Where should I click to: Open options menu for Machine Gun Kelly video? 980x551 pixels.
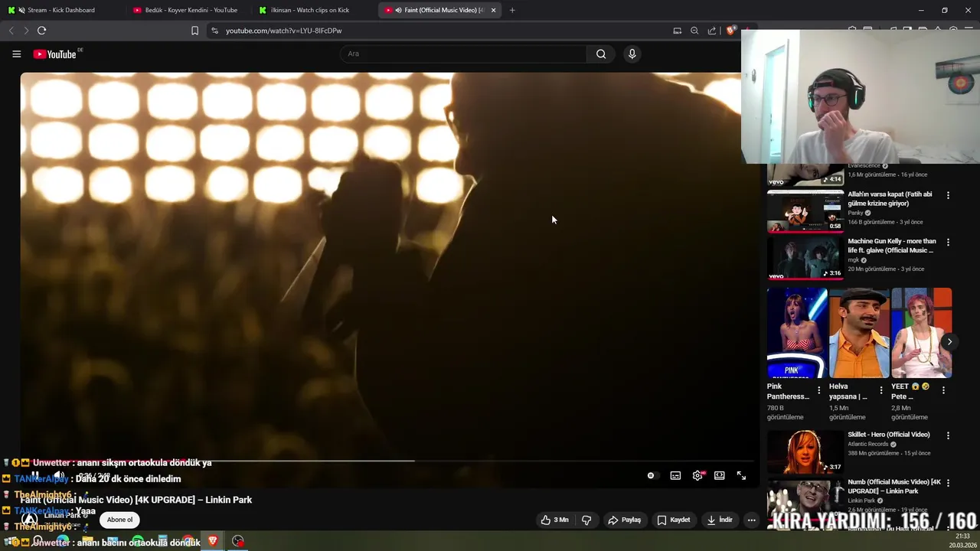(x=948, y=242)
